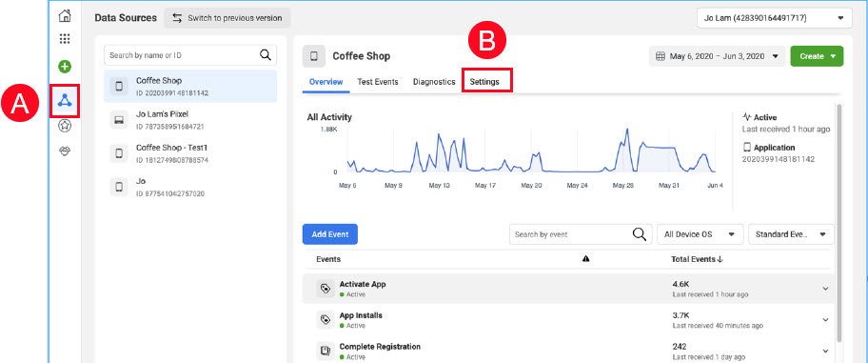868x363 pixels.
Task: Select the Data Sources triangle icon
Action: point(65,100)
